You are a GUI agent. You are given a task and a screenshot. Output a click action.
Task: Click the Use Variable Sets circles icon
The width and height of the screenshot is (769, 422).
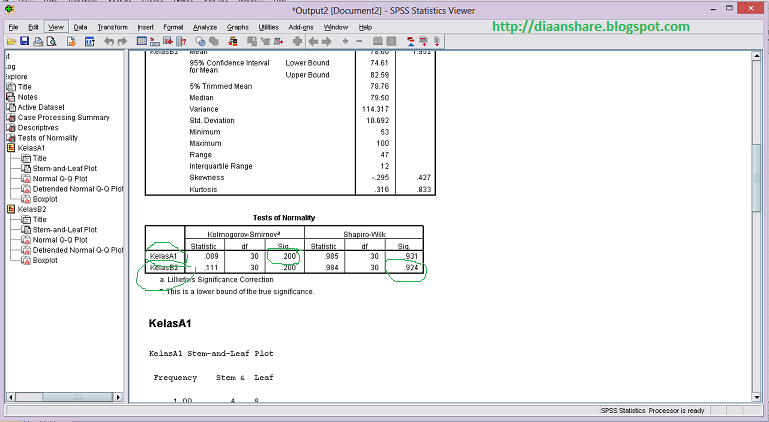coord(200,41)
